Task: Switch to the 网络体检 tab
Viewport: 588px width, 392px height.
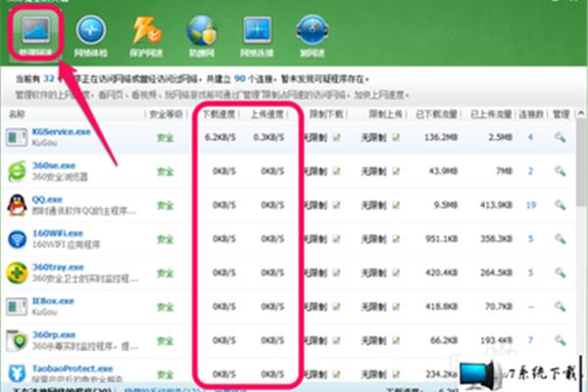Action: point(91,36)
